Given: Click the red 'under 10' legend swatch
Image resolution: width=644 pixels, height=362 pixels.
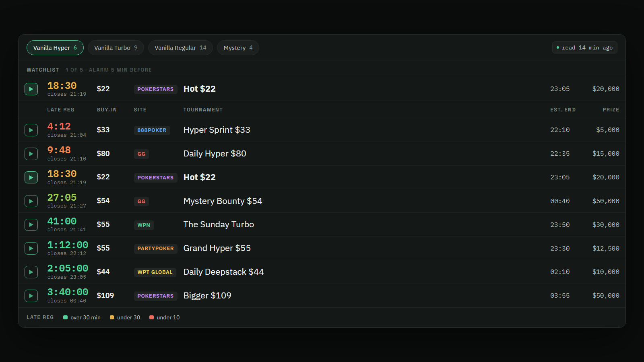Looking at the screenshot, I should [151, 317].
